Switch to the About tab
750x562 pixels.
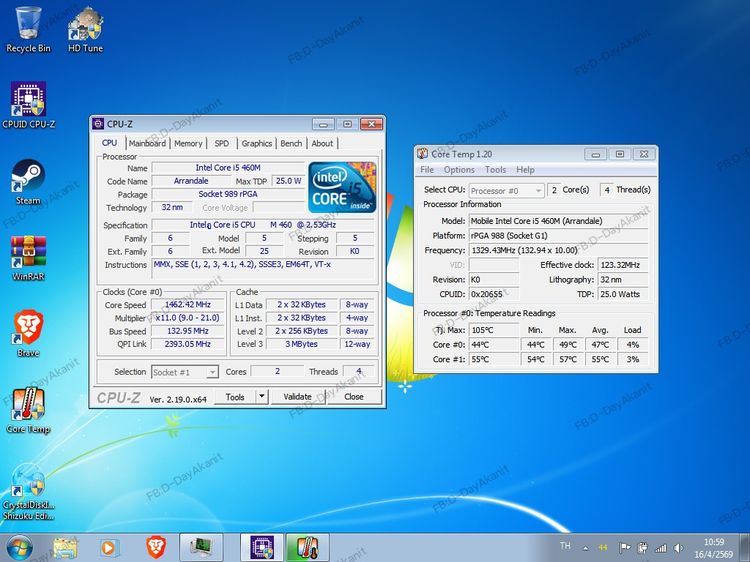322,143
